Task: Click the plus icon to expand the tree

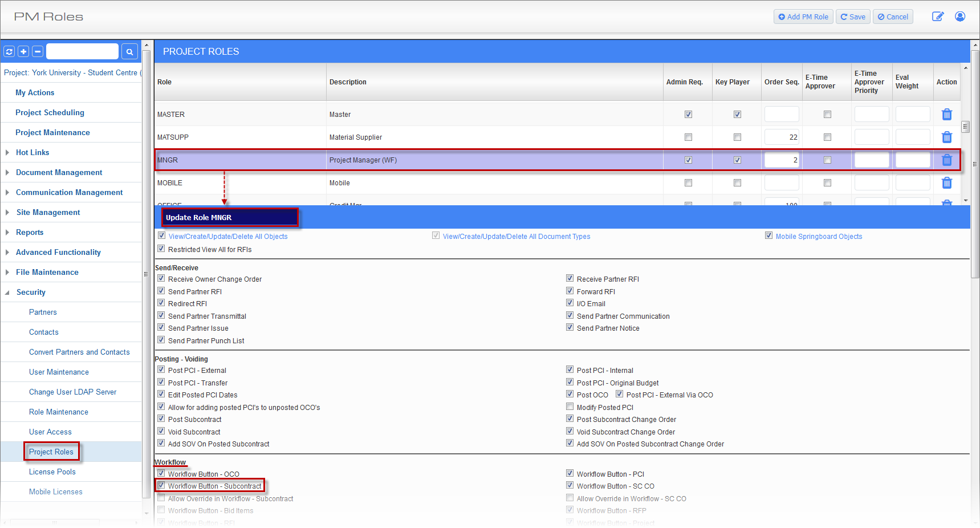Action: (23, 51)
